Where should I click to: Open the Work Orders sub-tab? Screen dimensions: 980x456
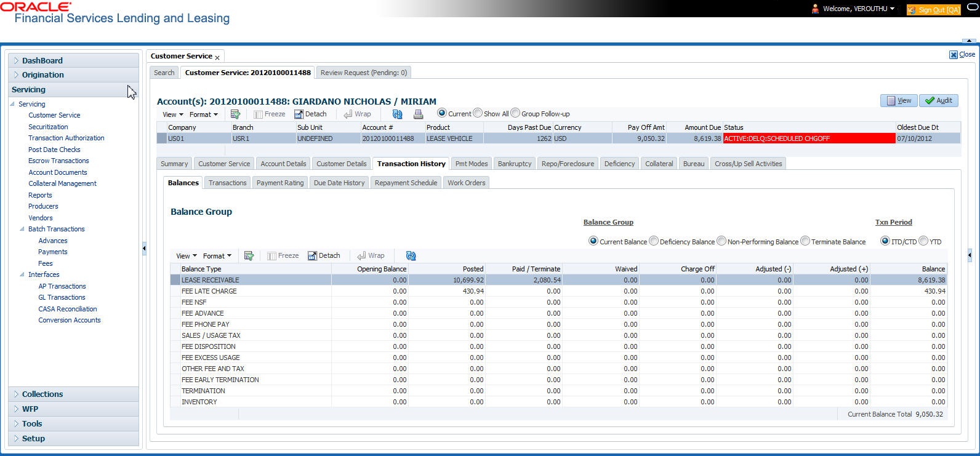coord(466,183)
